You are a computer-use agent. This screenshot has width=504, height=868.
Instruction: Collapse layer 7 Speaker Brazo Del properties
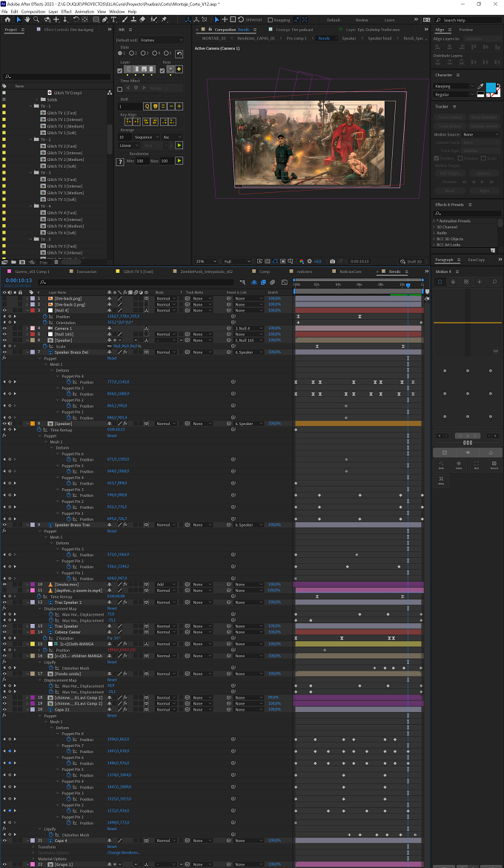[x=27, y=352]
